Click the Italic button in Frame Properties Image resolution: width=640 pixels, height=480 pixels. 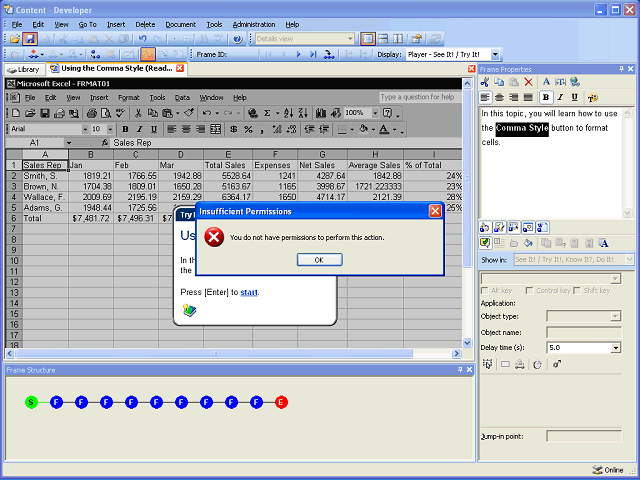(x=560, y=97)
